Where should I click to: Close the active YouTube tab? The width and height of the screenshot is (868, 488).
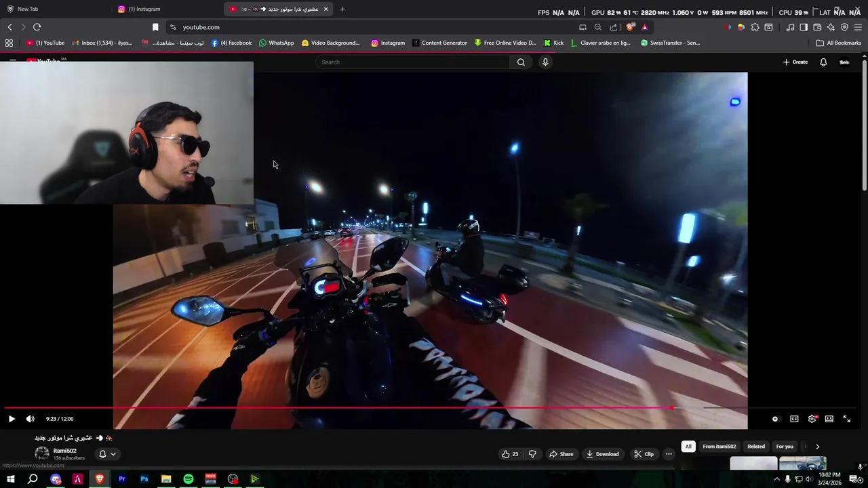325,9
